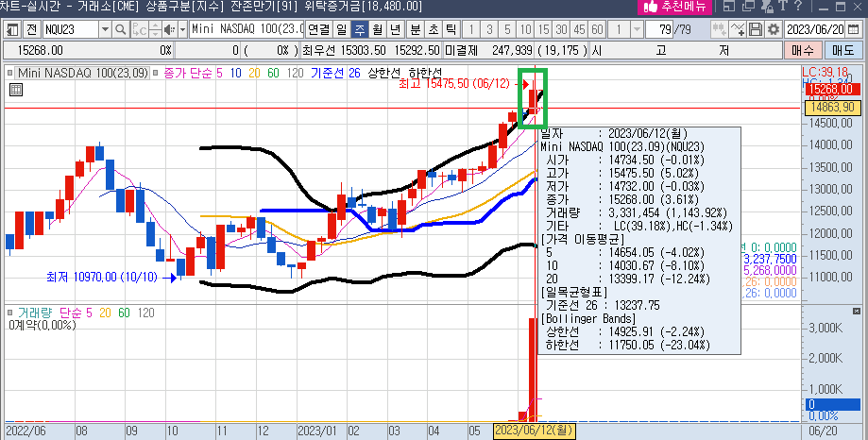Click the 상한선 legend label
This screenshot has height=440, width=868.
[x=386, y=73]
